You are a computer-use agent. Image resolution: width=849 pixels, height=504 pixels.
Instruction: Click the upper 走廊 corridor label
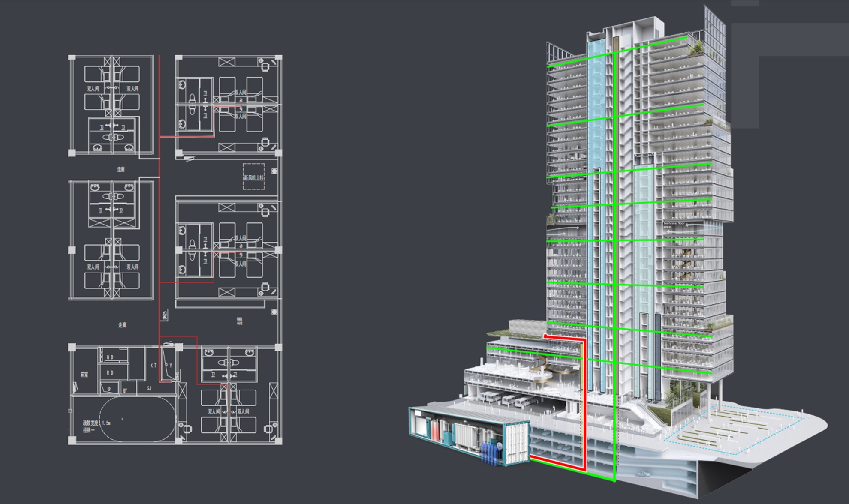pyautogui.click(x=121, y=169)
